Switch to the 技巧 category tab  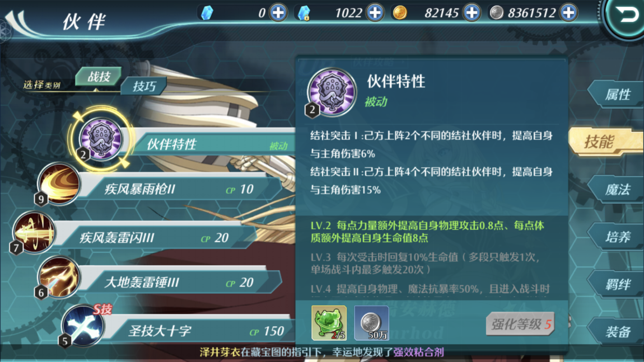pyautogui.click(x=144, y=86)
